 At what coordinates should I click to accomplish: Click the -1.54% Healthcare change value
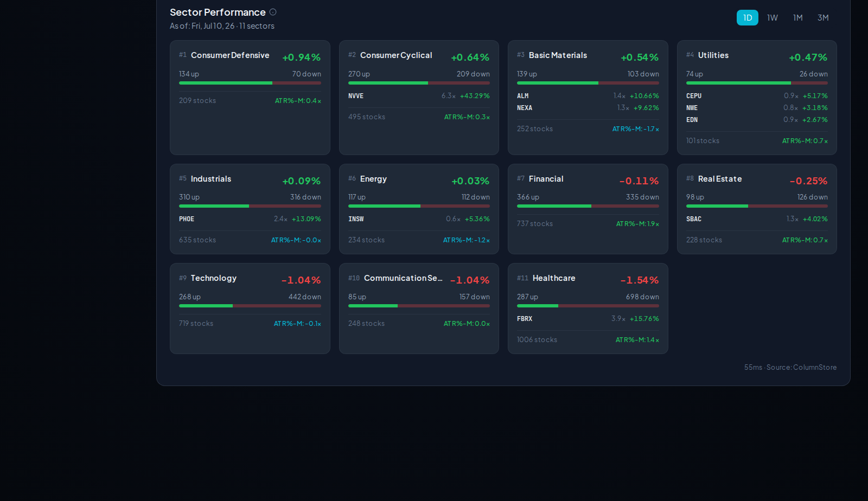click(x=640, y=280)
